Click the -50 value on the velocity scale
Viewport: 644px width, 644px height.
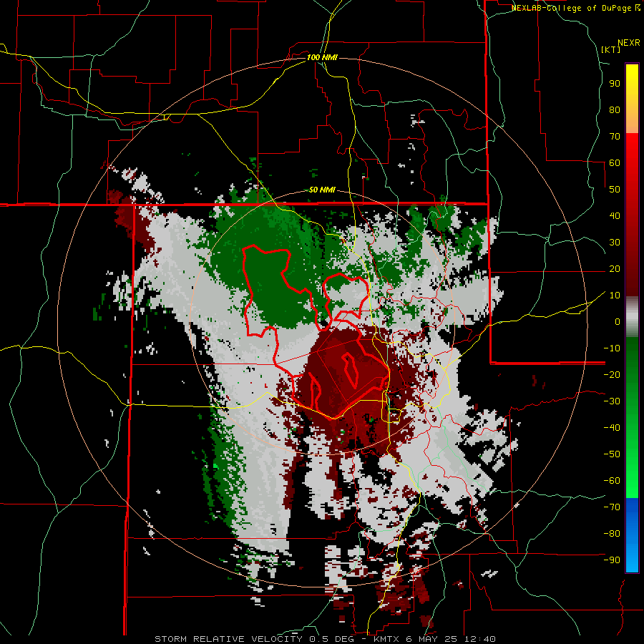click(612, 454)
